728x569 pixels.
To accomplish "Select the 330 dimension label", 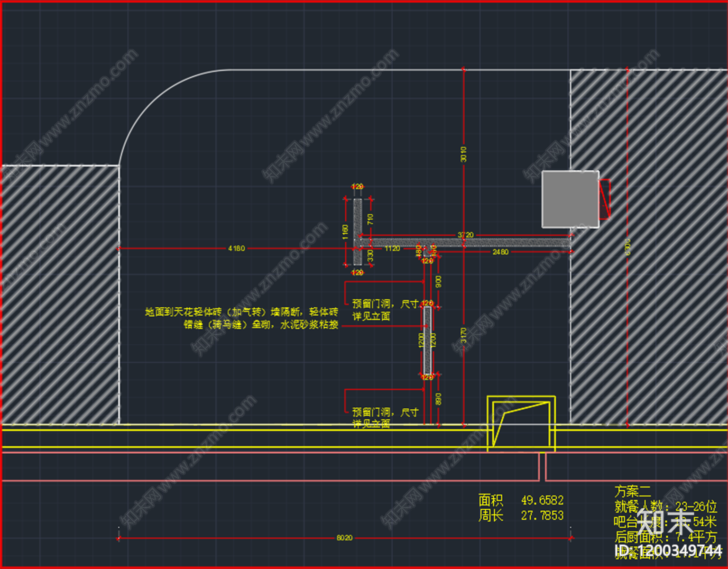I will [370, 256].
